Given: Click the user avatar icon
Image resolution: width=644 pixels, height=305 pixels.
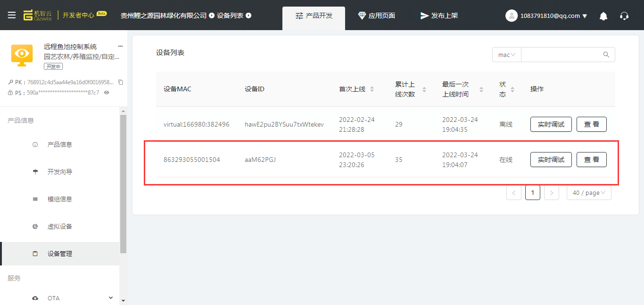Looking at the screenshot, I should click(x=512, y=16).
